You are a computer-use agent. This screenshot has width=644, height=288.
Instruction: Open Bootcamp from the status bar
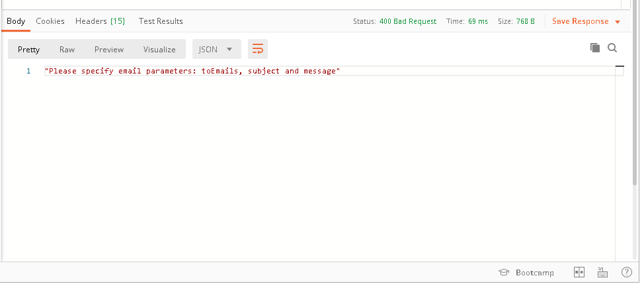coord(526,272)
